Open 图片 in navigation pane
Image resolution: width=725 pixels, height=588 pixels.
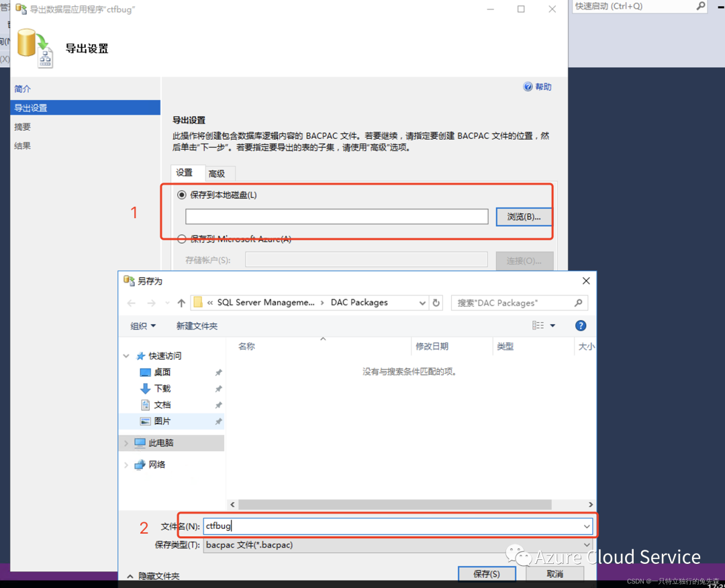tap(162, 421)
